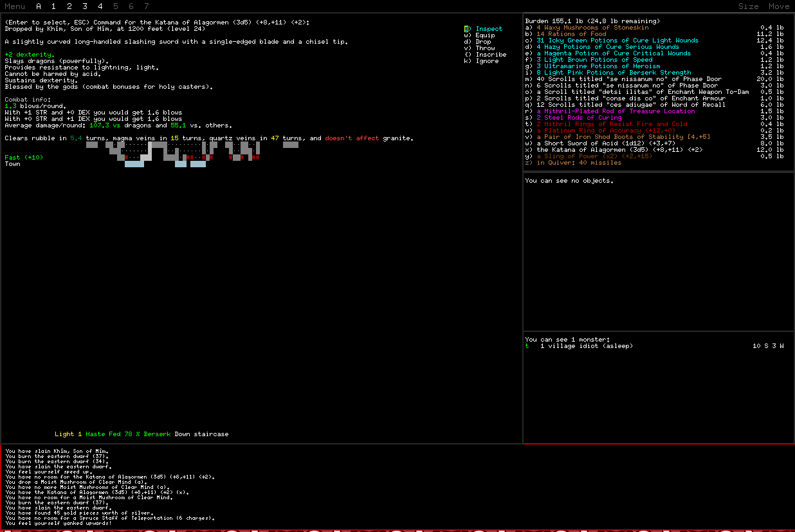
Task: Click the Move control in top bar
Action: pos(779,6)
